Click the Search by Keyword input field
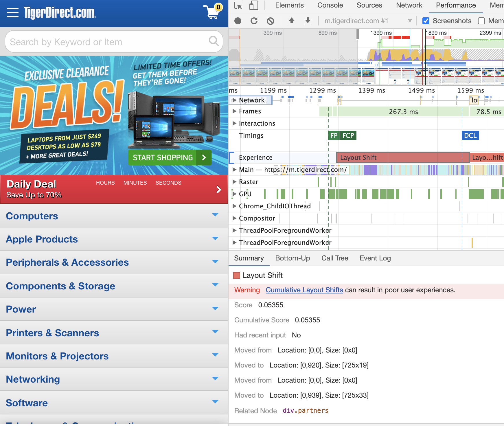 pyautogui.click(x=114, y=42)
